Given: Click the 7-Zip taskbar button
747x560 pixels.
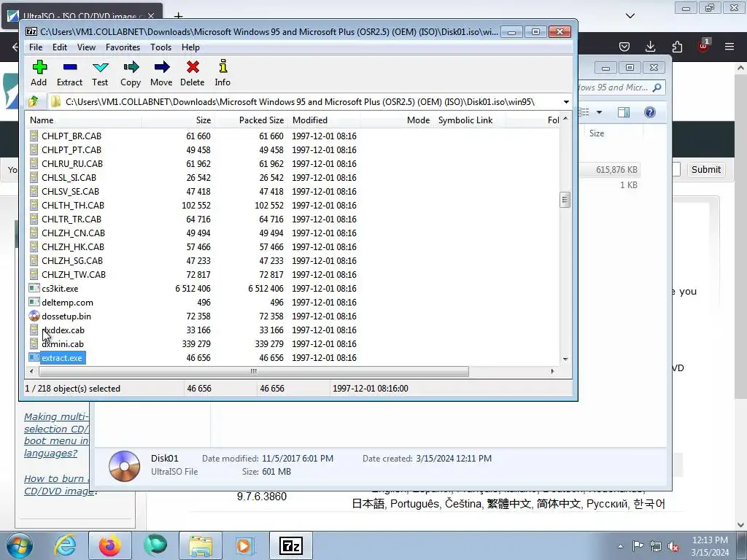Looking at the screenshot, I should [291, 545].
